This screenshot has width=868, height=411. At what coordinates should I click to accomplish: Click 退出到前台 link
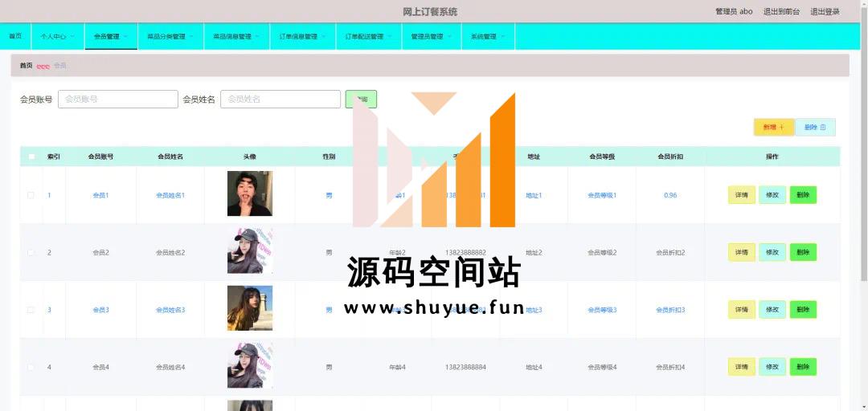pos(781,11)
